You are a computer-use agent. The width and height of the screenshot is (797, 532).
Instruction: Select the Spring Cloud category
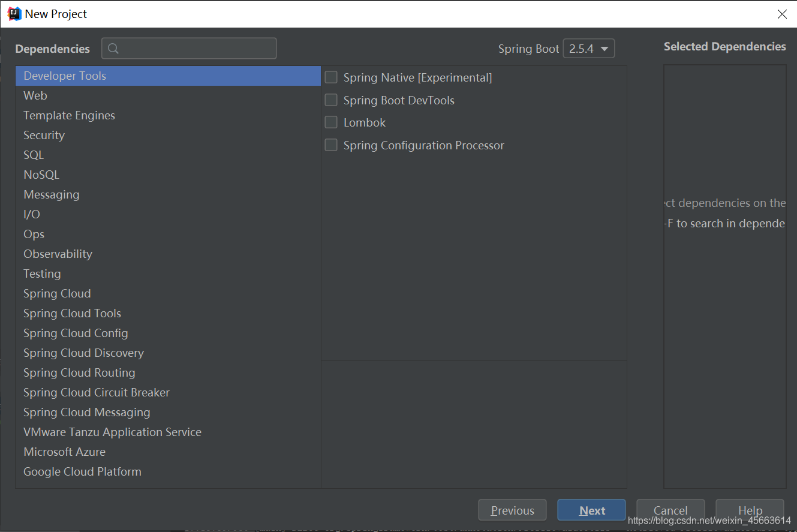pyautogui.click(x=169, y=293)
